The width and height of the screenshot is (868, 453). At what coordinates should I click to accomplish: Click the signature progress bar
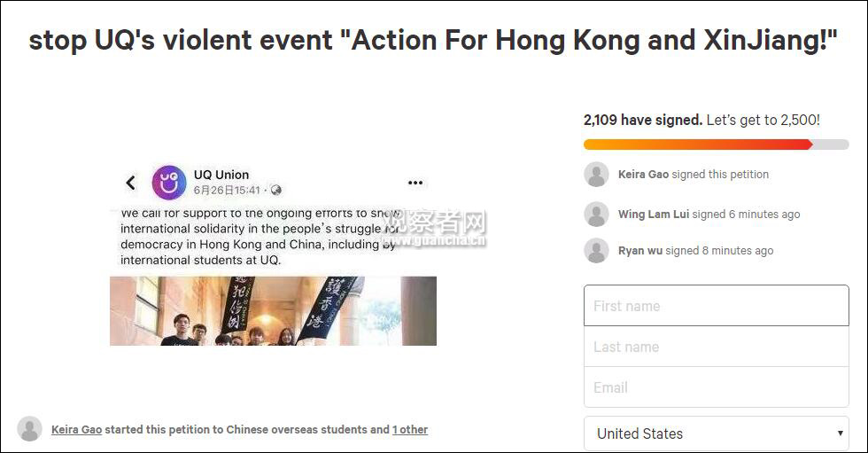click(x=716, y=144)
